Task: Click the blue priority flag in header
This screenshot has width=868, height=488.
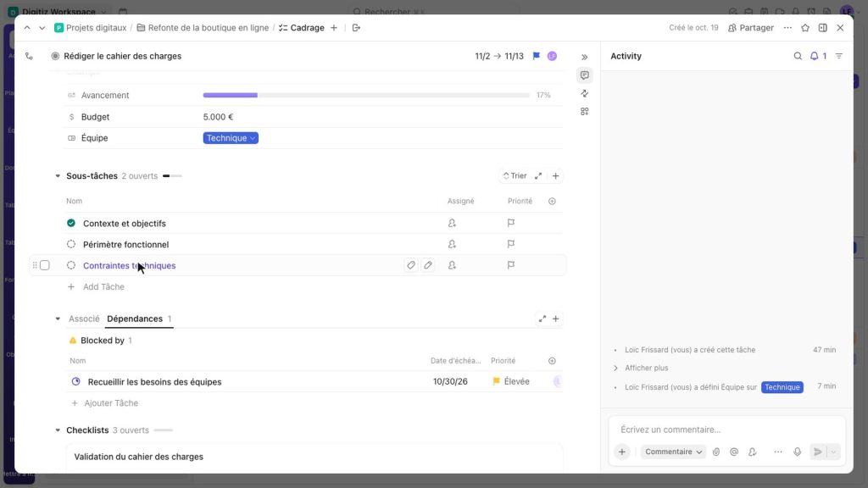Action: point(537,56)
